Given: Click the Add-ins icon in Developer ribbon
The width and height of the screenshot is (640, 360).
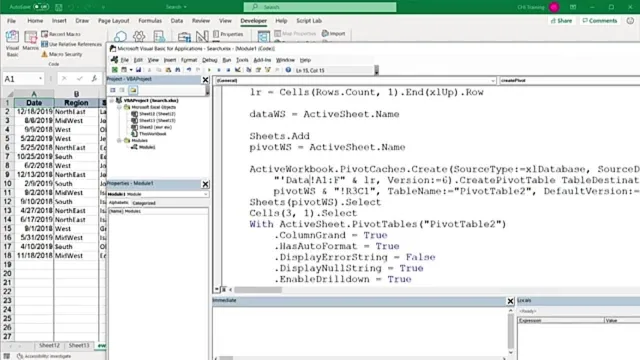Looking at the screenshot, I should tap(120, 36).
